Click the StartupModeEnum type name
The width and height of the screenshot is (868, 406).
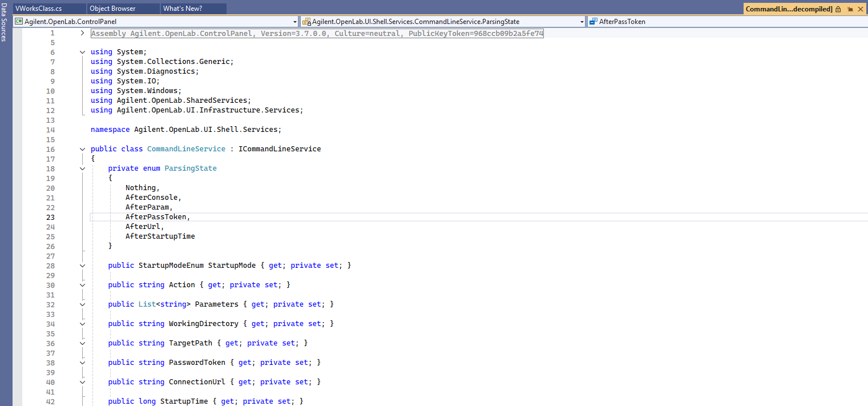(x=171, y=266)
